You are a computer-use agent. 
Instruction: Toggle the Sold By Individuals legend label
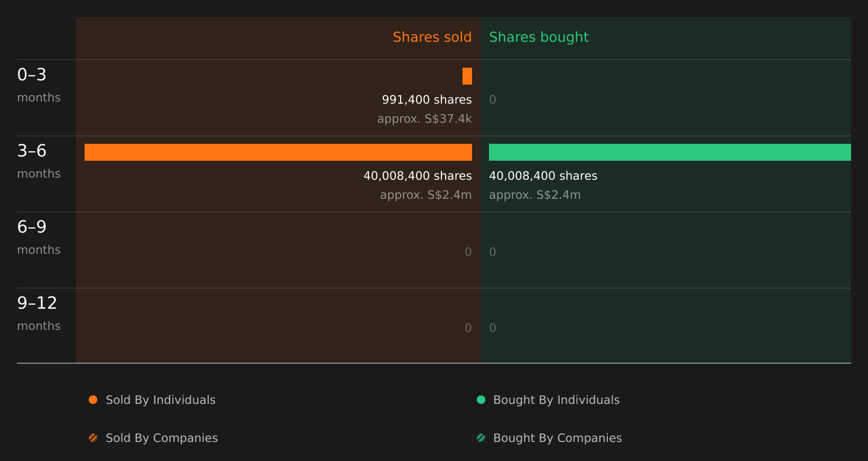161,400
